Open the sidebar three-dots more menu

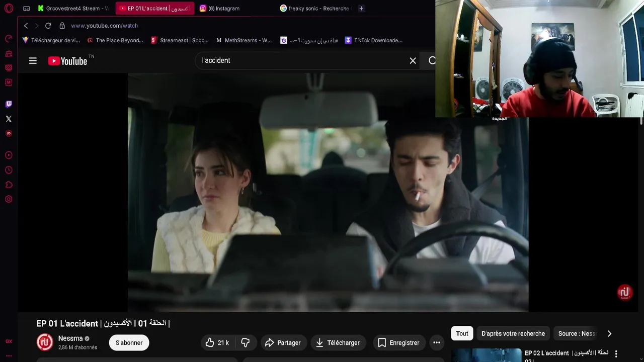[9, 355]
